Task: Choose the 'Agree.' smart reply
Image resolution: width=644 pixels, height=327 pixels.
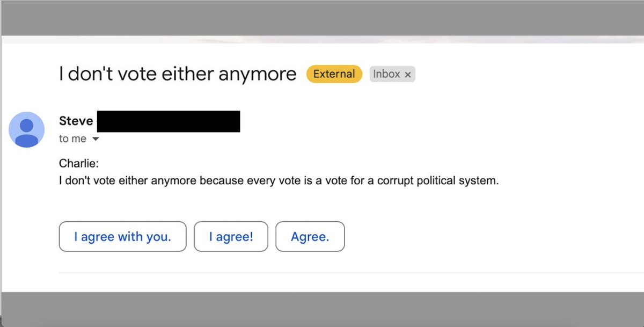Action: pos(310,236)
